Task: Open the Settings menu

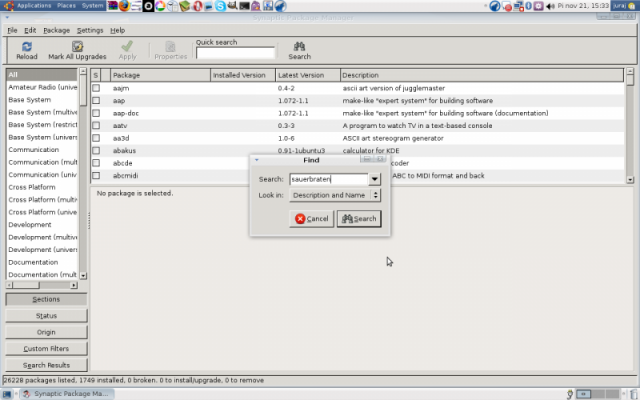Action: pos(90,30)
